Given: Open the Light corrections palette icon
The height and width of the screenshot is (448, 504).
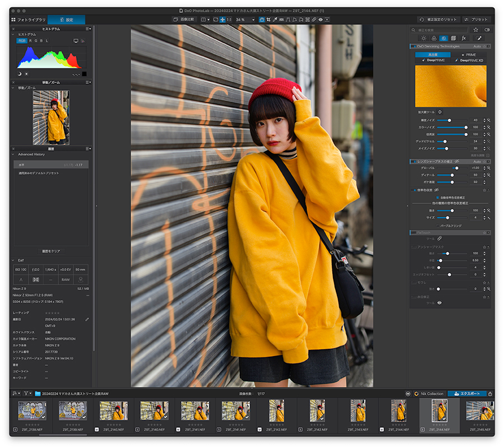Looking at the screenshot, I should 424,38.
